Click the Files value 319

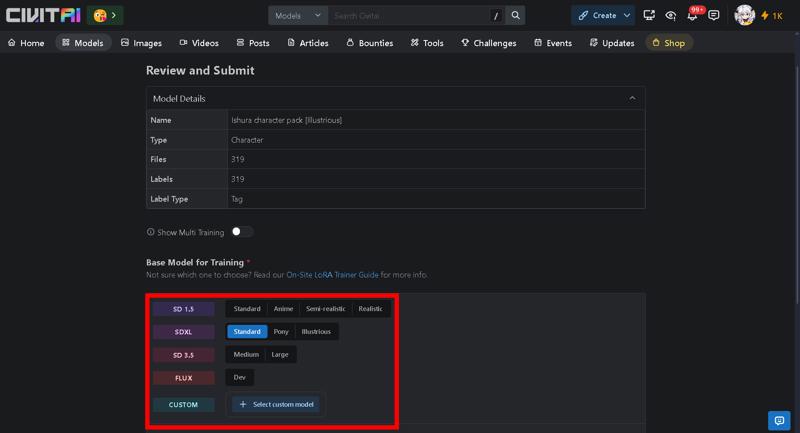(x=238, y=159)
